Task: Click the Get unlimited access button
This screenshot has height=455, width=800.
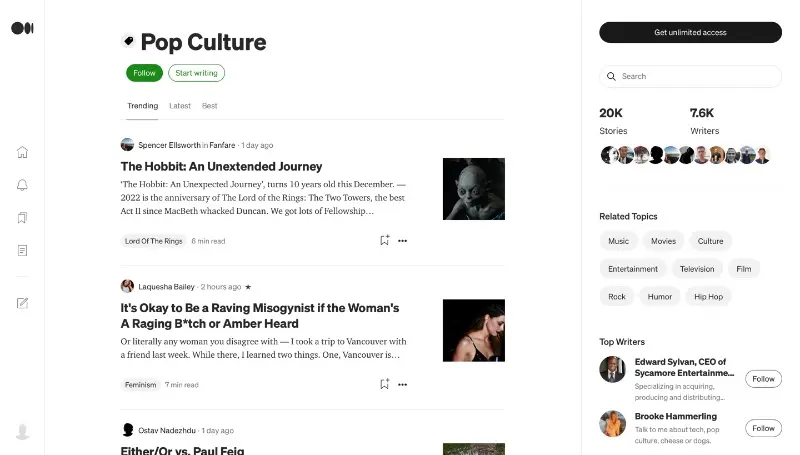Action: point(690,32)
